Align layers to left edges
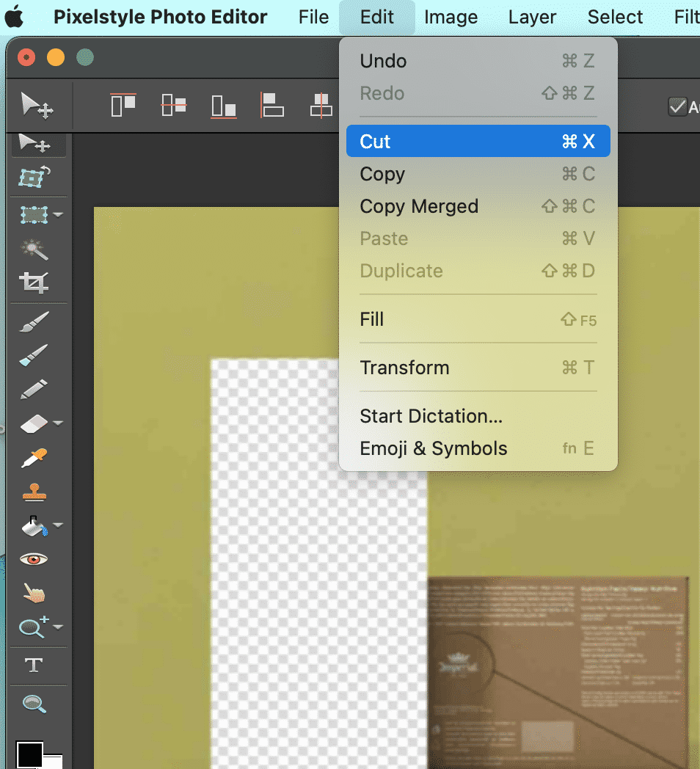 [271, 105]
